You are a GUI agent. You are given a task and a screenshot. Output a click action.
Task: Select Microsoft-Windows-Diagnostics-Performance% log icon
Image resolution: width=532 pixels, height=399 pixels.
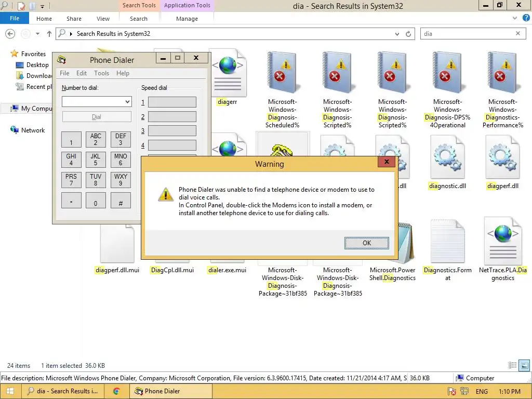[502, 72]
